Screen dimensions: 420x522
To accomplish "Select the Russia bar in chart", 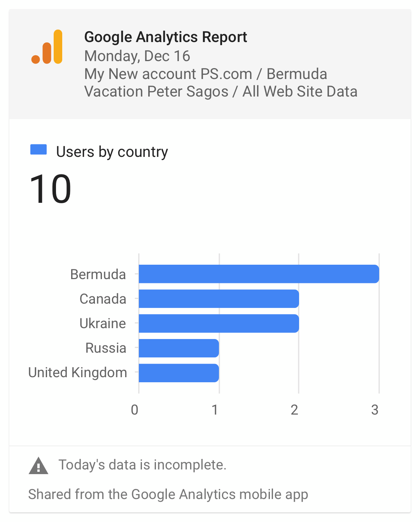I will click(179, 348).
